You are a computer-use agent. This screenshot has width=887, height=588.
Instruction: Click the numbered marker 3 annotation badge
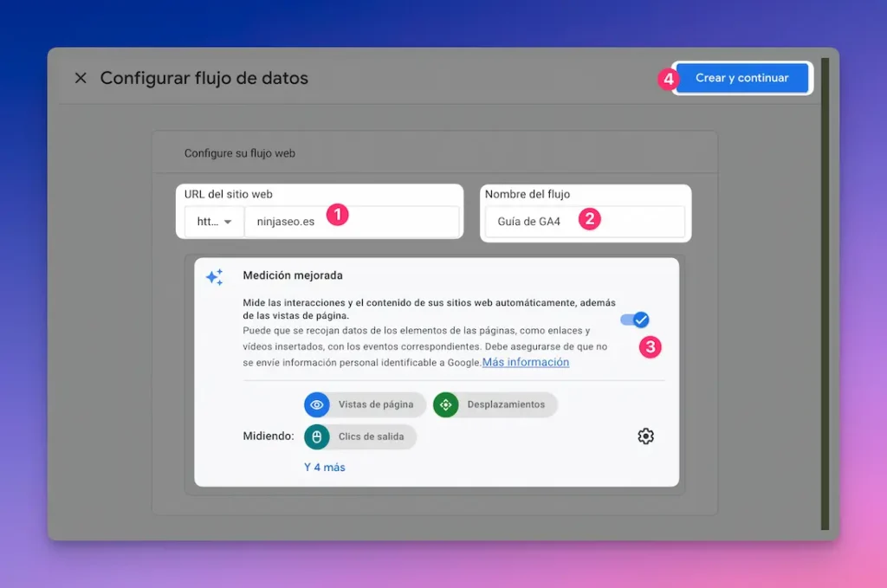click(650, 347)
